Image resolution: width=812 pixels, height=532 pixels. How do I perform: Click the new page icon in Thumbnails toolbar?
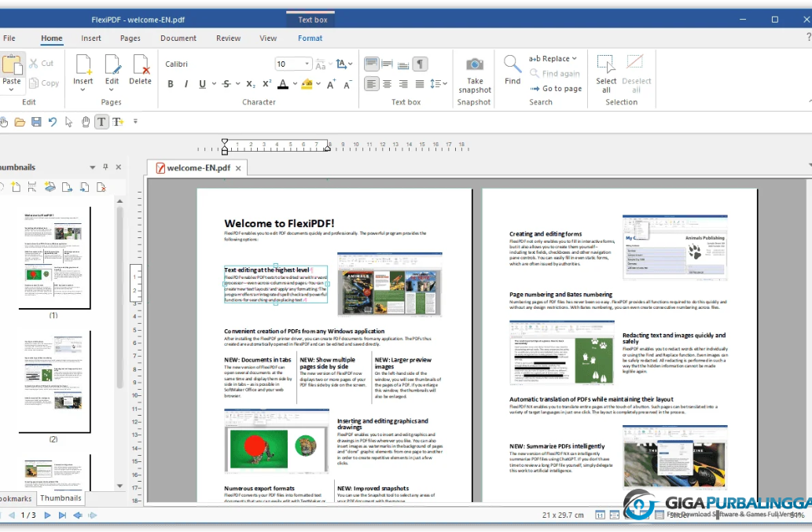pyautogui.click(x=16, y=187)
